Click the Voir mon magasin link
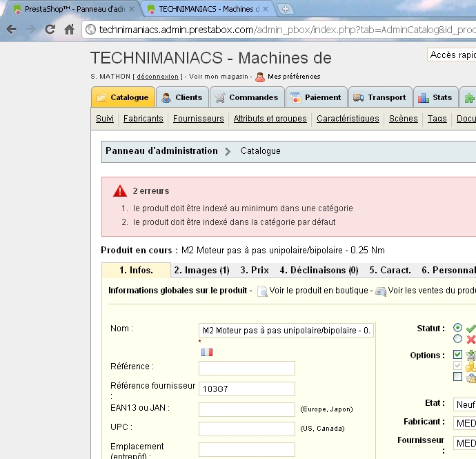The height and width of the screenshot is (459, 476). 219,77
